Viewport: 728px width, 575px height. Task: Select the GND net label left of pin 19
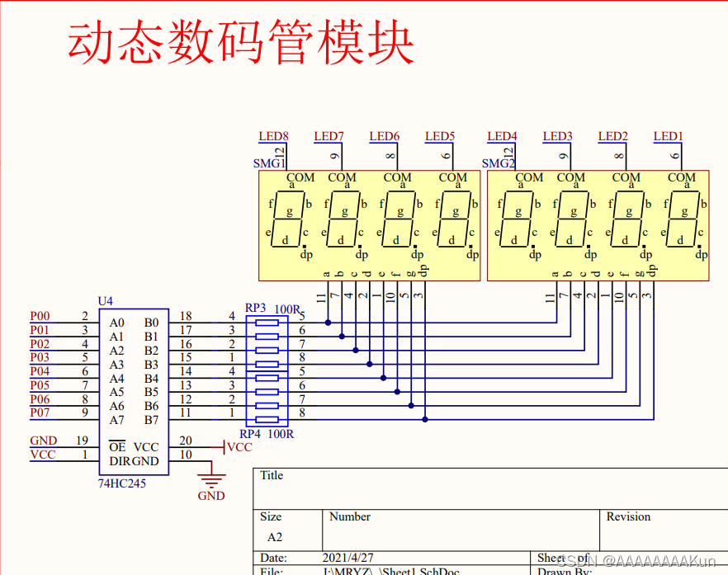tap(43, 441)
